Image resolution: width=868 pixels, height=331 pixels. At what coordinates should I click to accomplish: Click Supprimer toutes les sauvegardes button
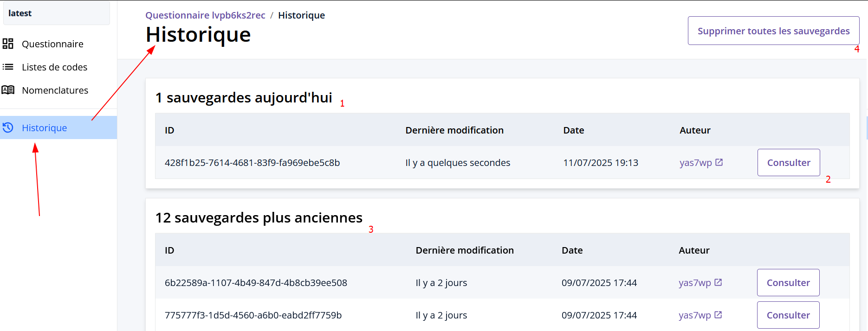tap(773, 31)
